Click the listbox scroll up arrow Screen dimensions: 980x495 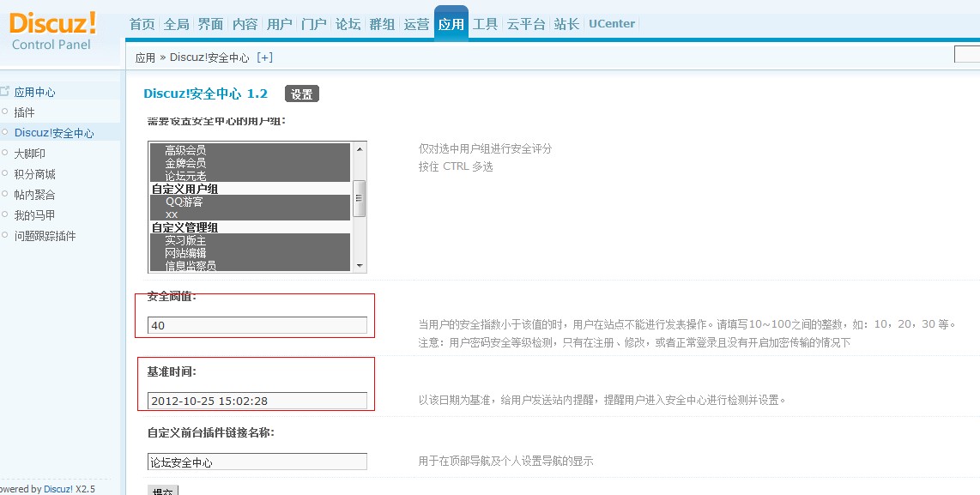pos(360,148)
